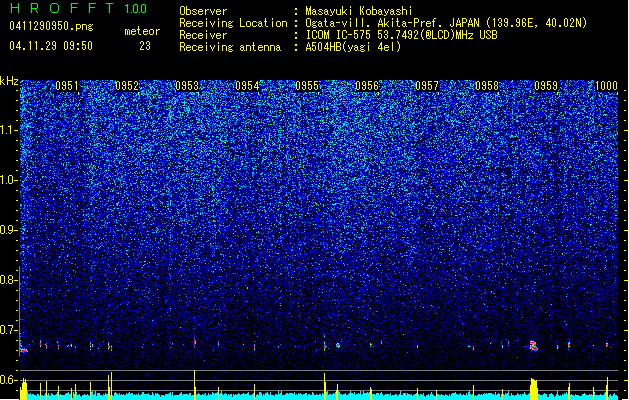This screenshot has width=629, height=400.
Task: Click the date stamp 04.11.29 09:50
Action: [x=51, y=46]
